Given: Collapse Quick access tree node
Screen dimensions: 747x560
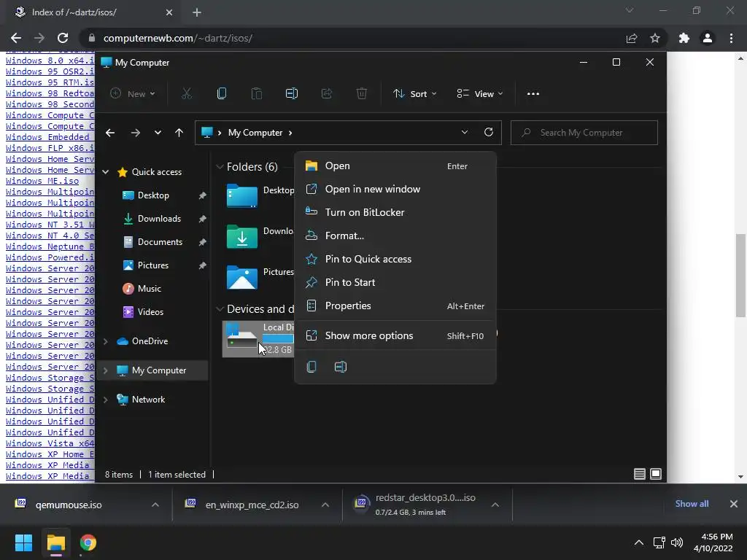Looking at the screenshot, I should click(106, 172).
